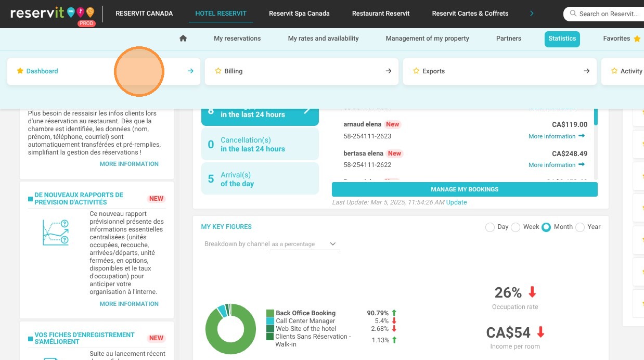This screenshot has height=360, width=644.
Task: Click search magnifier icon
Action: [573, 14]
